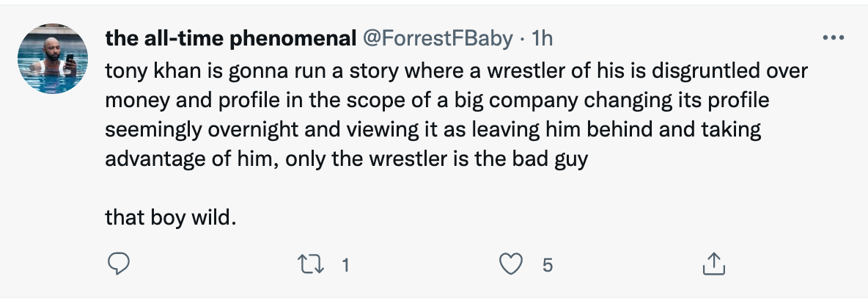Like the tweet with the heart icon

click(x=510, y=264)
